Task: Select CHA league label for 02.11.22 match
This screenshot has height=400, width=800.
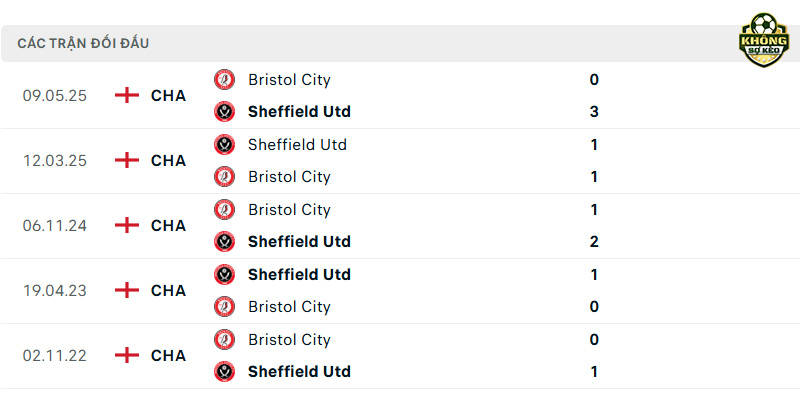Action: 168,355
